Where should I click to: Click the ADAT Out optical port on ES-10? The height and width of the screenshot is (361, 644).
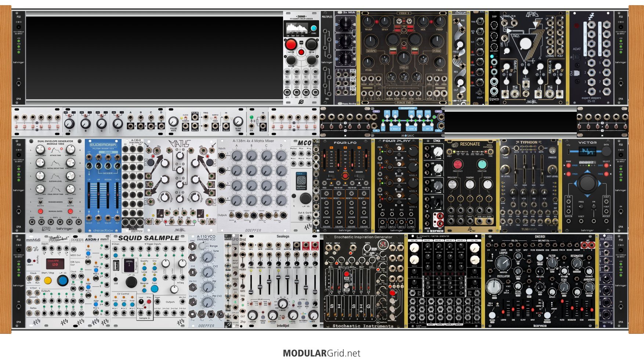point(577,73)
